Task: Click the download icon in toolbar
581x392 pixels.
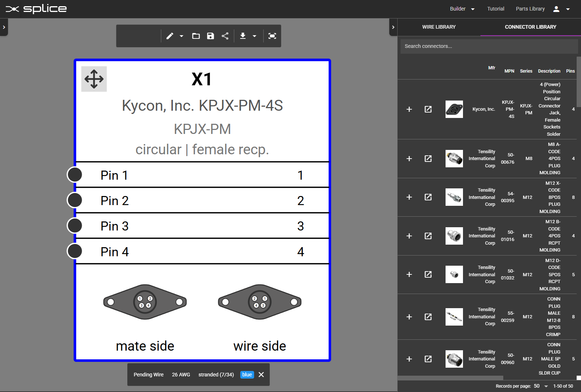Action: point(243,36)
